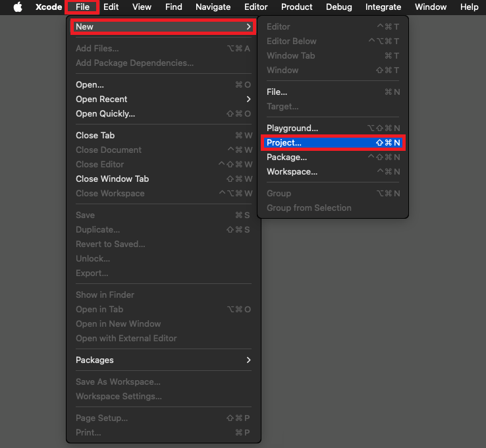Select Open with External Editor
Viewport: 486px width, 448px height.
click(163, 339)
